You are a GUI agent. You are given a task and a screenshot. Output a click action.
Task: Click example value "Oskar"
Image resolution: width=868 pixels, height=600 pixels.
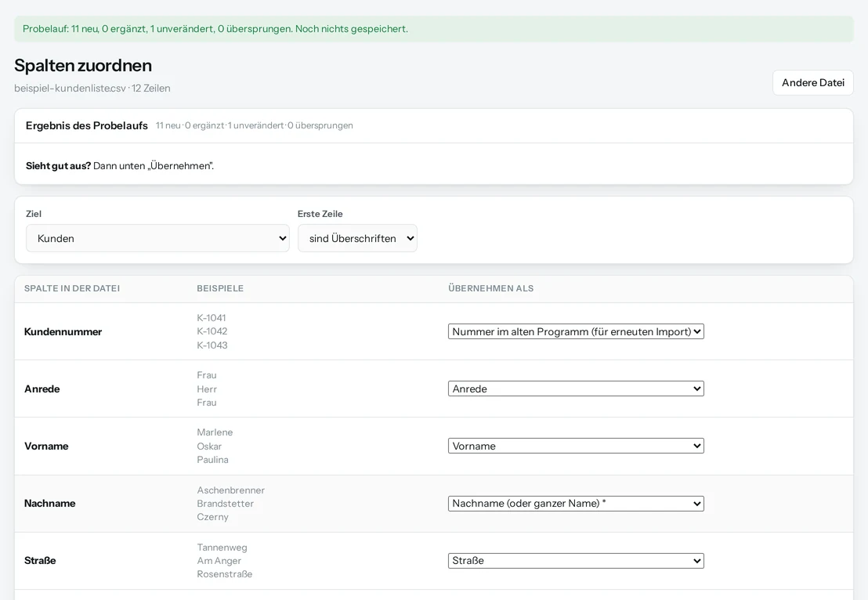(x=209, y=446)
